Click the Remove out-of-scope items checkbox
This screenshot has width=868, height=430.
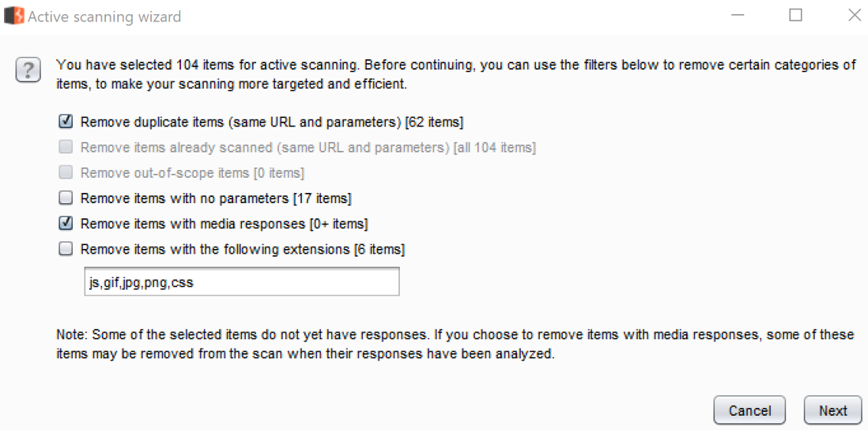pos(66,172)
